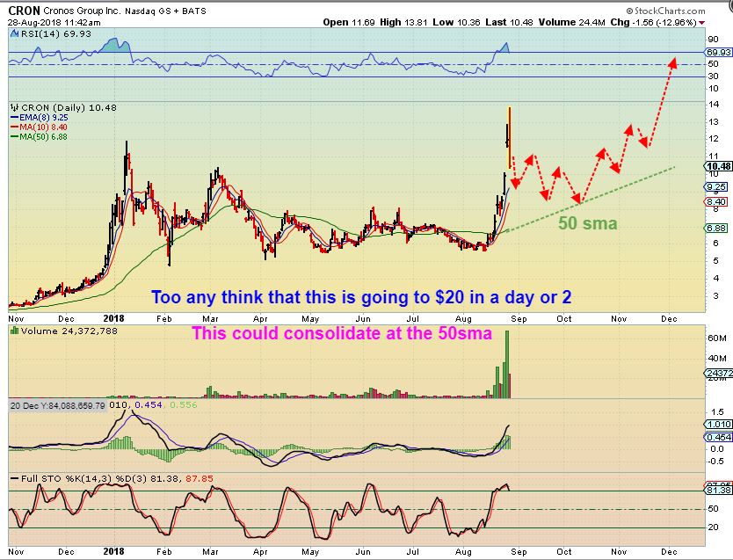This screenshot has width=733, height=560.
Task: Click the pink 'consolidate at the 50sma' text
Action: point(342,333)
